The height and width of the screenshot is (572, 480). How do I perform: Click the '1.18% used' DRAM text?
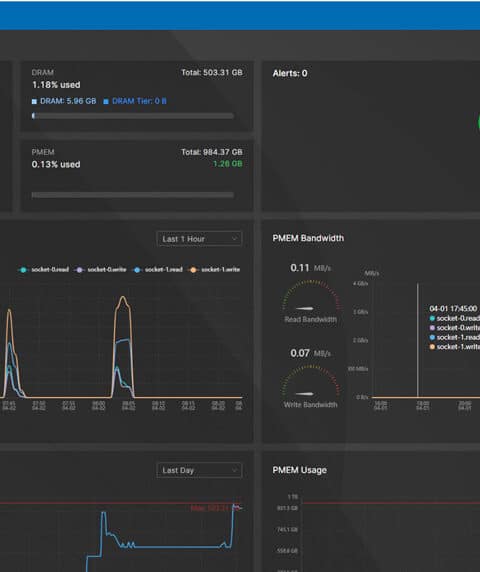click(x=56, y=85)
